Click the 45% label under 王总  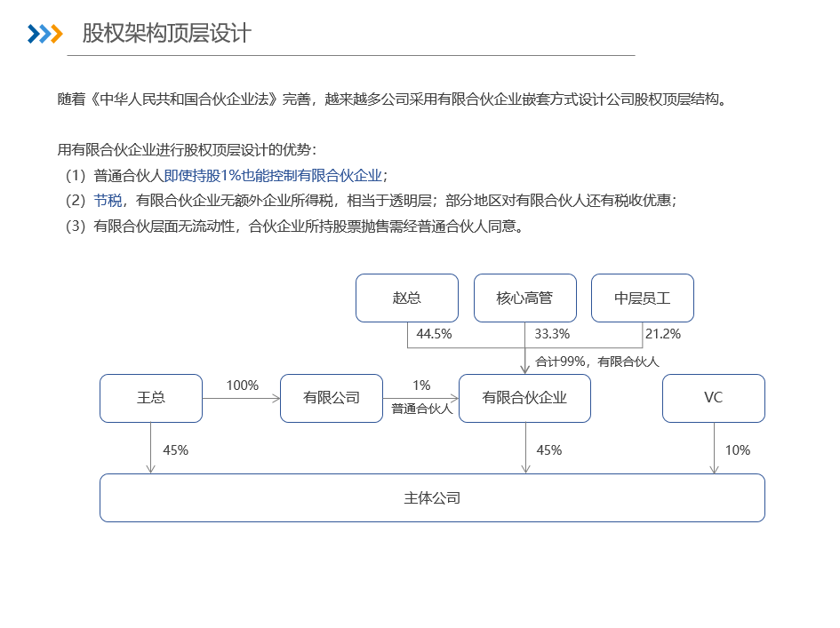click(x=176, y=450)
